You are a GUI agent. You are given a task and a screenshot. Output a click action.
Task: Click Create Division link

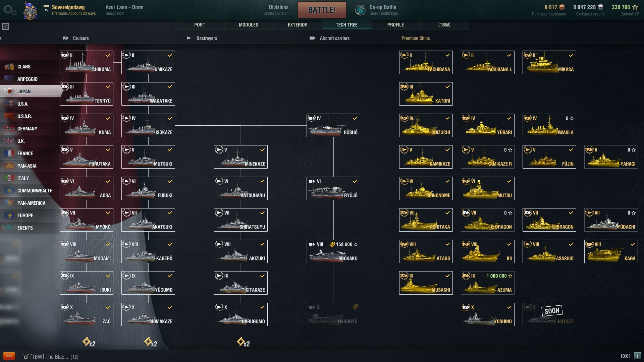[x=276, y=13]
